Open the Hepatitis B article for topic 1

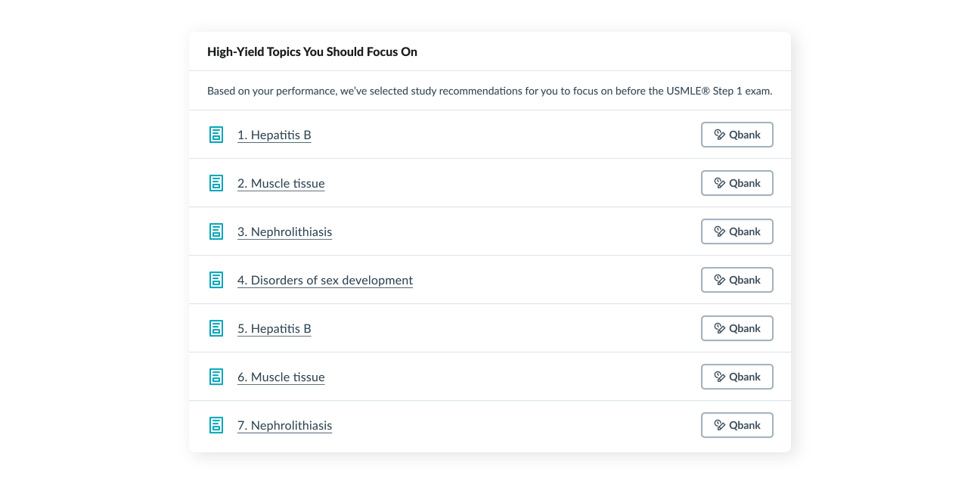[274, 135]
